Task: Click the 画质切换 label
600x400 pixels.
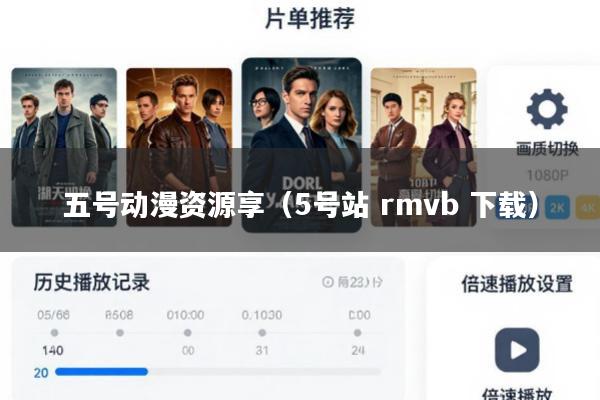Action: 547,149
